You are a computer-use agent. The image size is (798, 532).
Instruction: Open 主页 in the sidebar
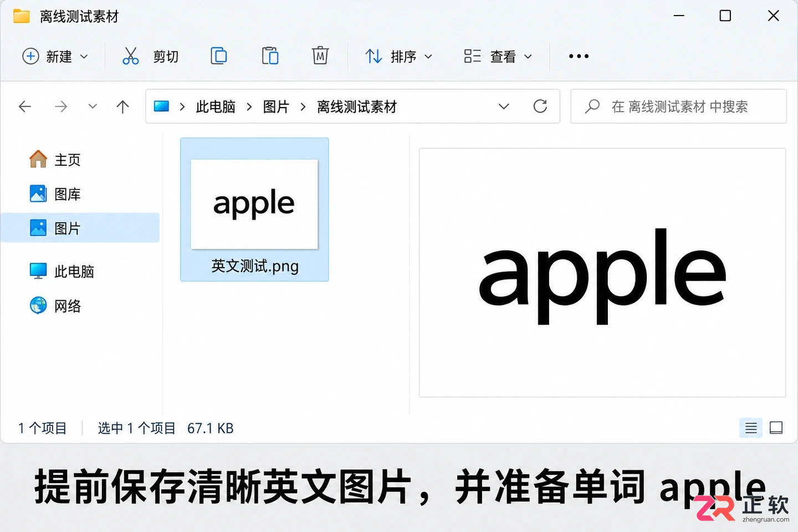(55, 160)
